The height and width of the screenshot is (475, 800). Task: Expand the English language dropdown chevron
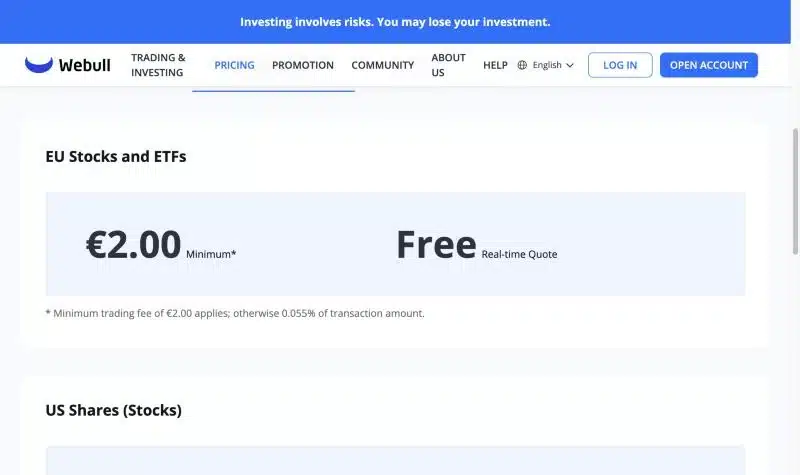click(570, 65)
